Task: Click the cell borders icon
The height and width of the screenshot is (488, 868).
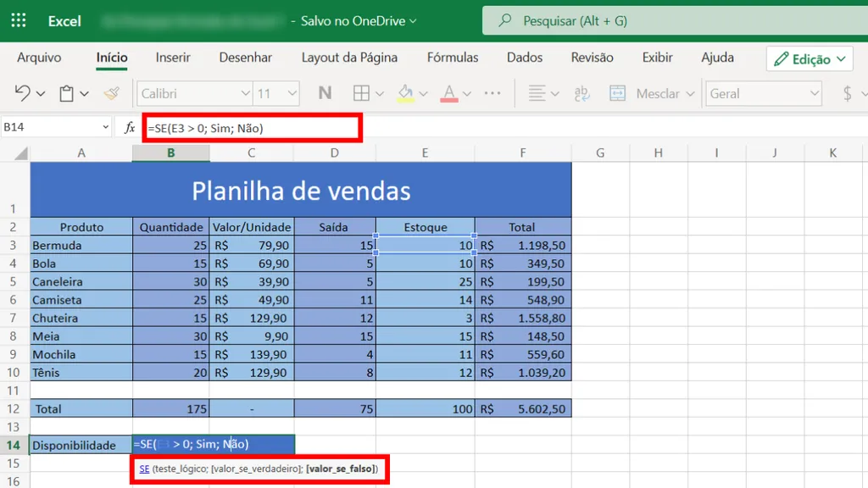Action: tap(361, 93)
